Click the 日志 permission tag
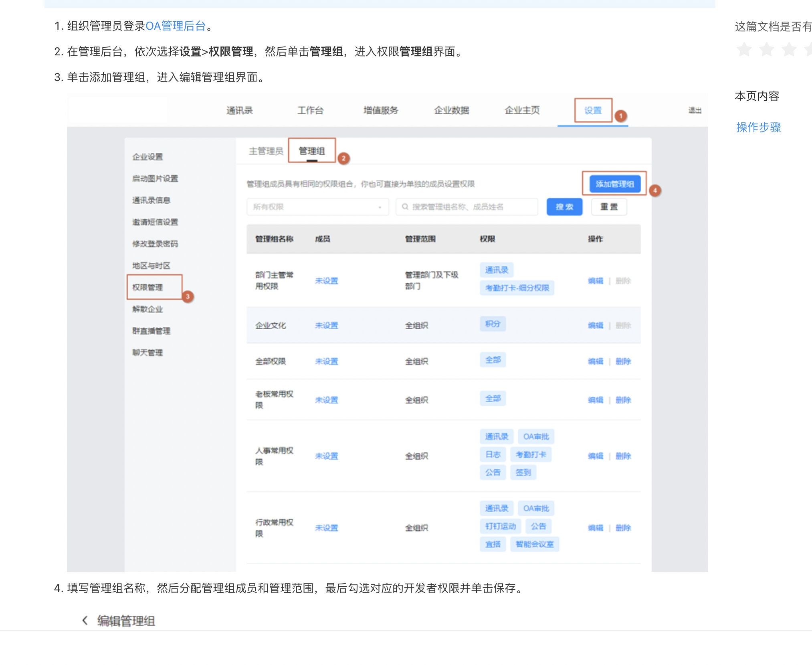The height and width of the screenshot is (665, 812). [493, 454]
